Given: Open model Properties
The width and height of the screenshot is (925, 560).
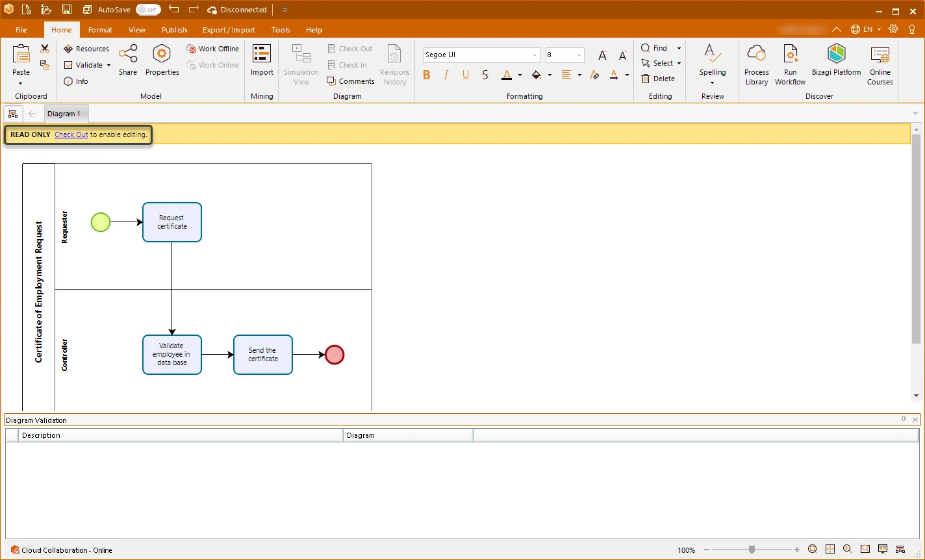Looking at the screenshot, I should pyautogui.click(x=162, y=60).
